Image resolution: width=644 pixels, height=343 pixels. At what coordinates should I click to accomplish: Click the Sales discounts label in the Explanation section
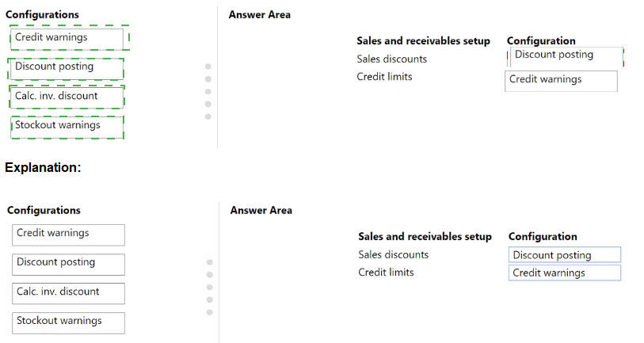(393, 255)
